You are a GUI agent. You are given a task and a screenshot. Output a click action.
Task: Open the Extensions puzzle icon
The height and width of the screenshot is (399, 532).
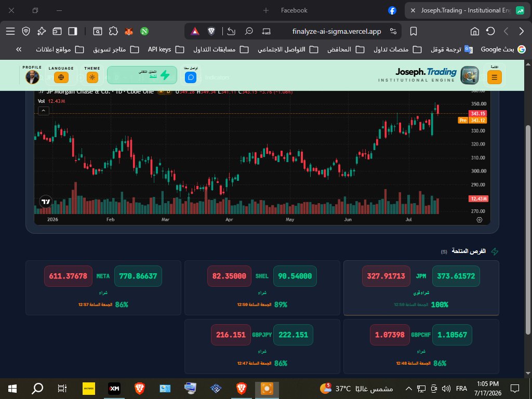(113, 31)
